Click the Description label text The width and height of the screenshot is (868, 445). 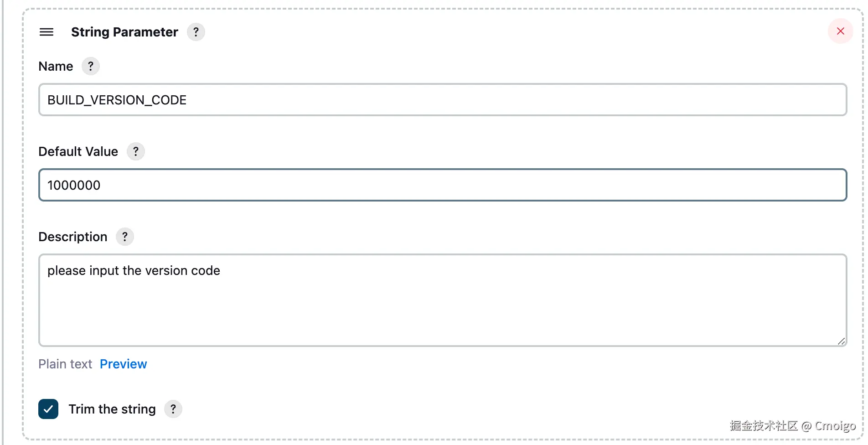coord(73,237)
